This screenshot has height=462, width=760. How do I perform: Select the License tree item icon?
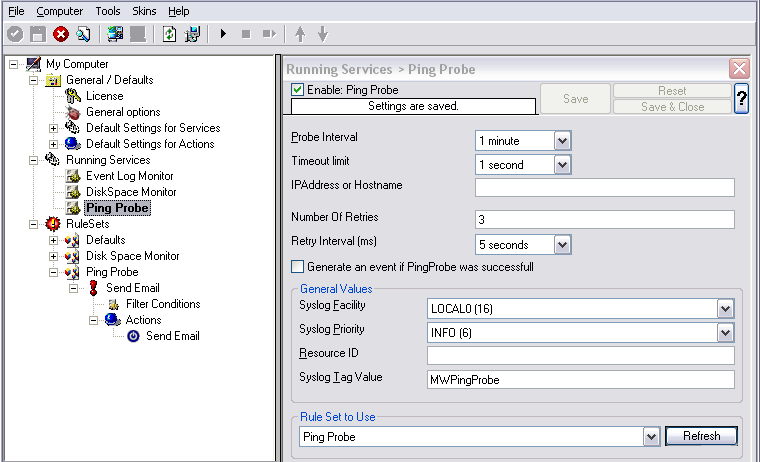click(73, 96)
